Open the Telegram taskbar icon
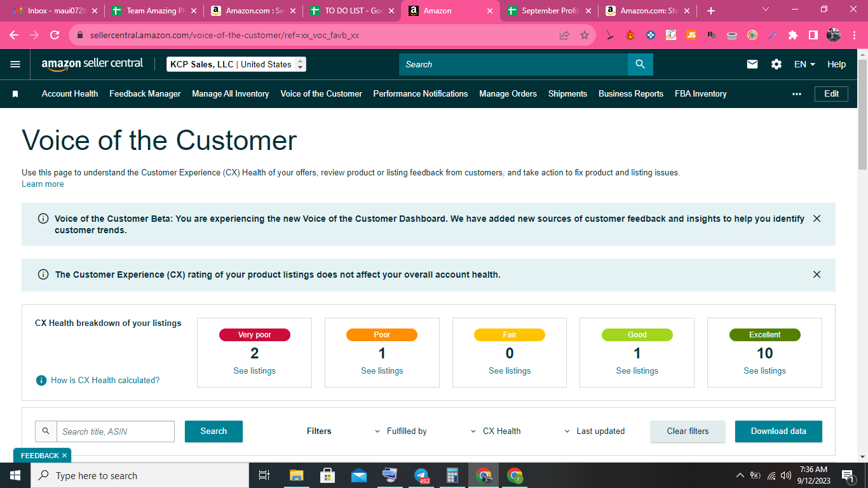This screenshot has width=868, height=488. pyautogui.click(x=421, y=475)
